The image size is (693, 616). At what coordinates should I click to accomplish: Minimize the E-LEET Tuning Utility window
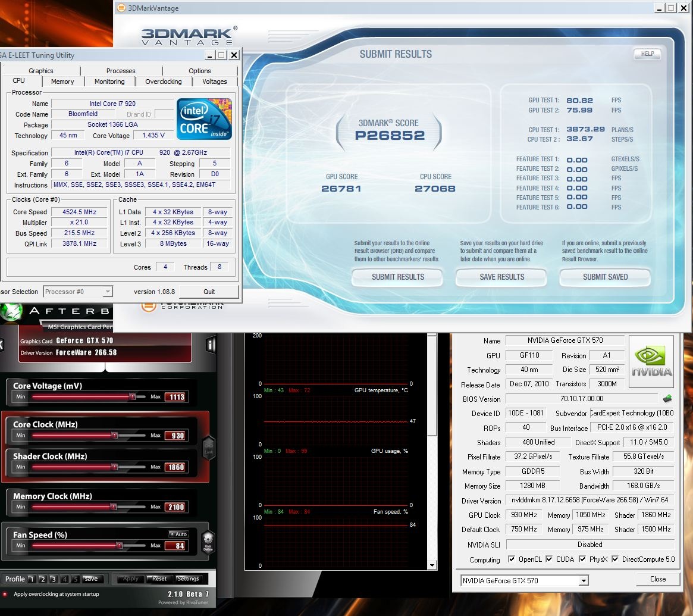pyautogui.click(x=210, y=55)
